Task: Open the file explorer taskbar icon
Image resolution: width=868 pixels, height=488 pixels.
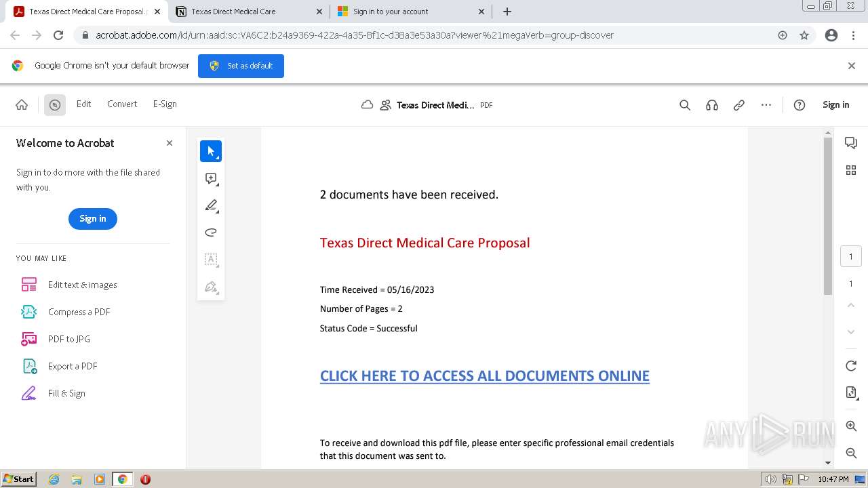Action: pos(77,479)
